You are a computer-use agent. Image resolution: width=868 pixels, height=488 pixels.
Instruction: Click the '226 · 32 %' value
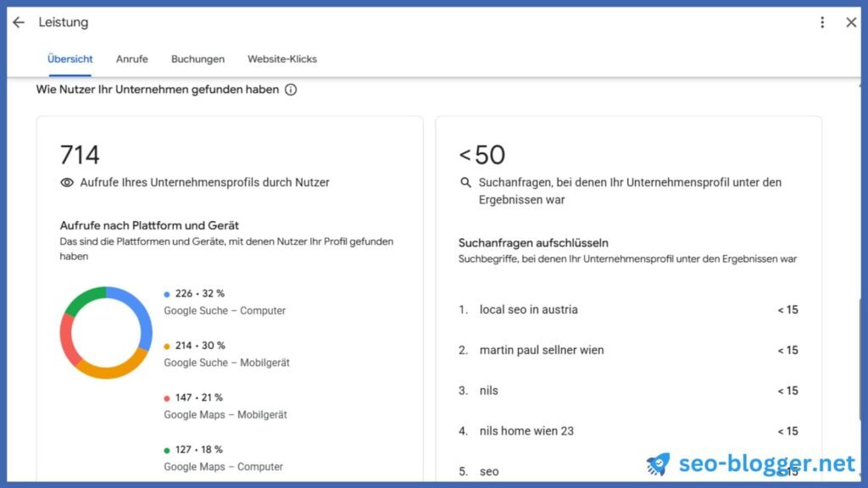pos(200,294)
